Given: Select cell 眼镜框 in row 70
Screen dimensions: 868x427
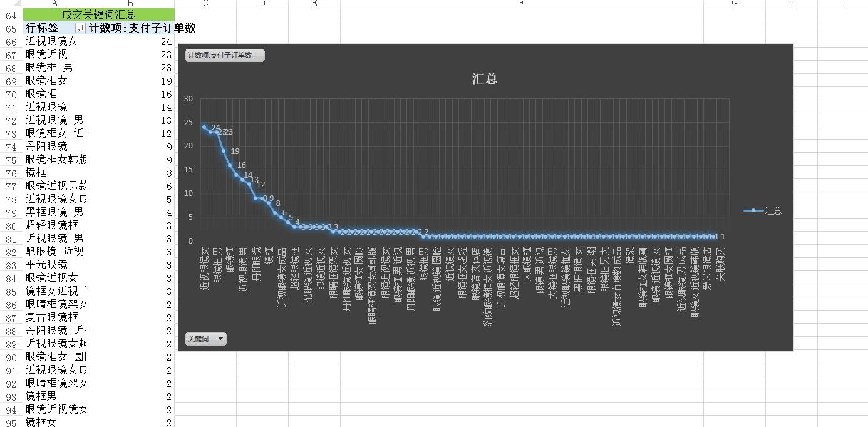Looking at the screenshot, I should coord(54,94).
